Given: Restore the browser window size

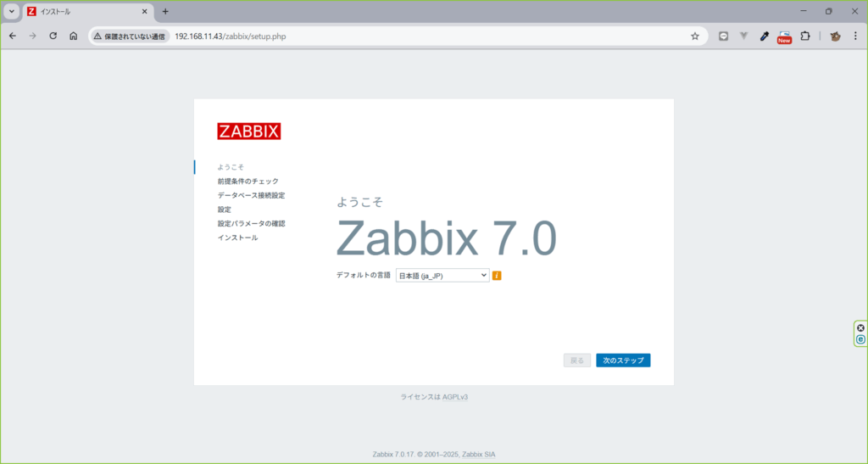Looking at the screenshot, I should [x=829, y=11].
